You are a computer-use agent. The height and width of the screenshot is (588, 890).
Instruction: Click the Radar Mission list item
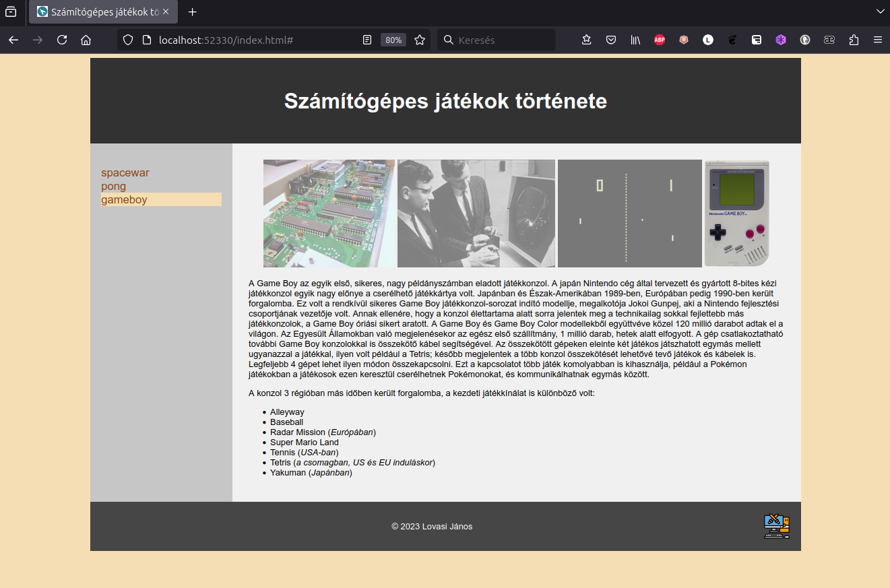[323, 432]
